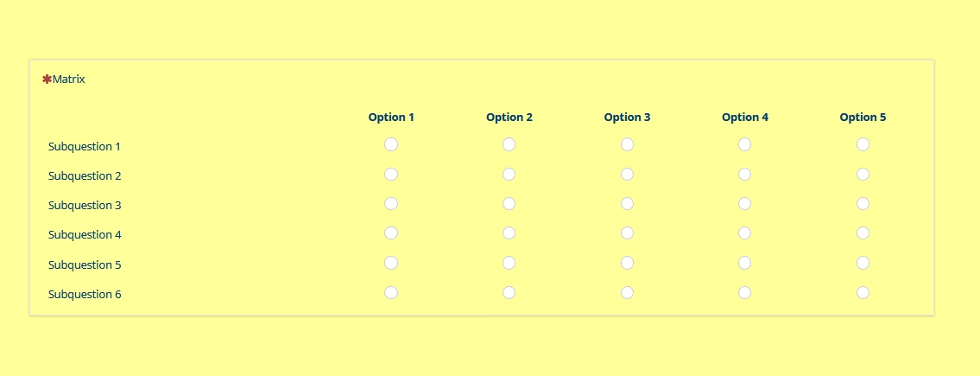
Task: Click the Subquestion 4 row label
Action: click(x=85, y=235)
